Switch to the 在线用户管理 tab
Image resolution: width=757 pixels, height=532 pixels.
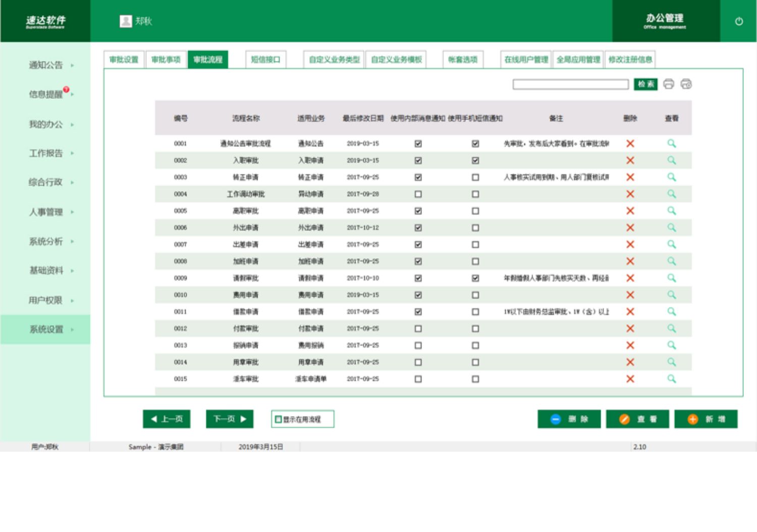click(526, 60)
